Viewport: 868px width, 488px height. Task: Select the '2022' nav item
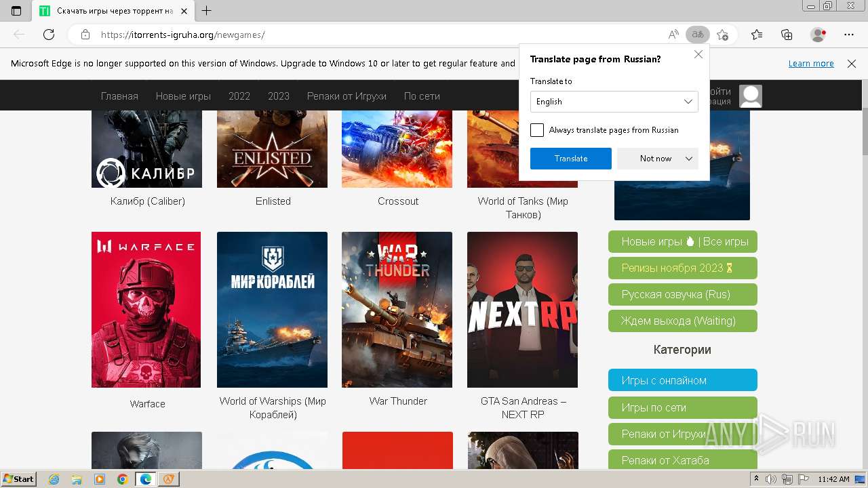[239, 96]
